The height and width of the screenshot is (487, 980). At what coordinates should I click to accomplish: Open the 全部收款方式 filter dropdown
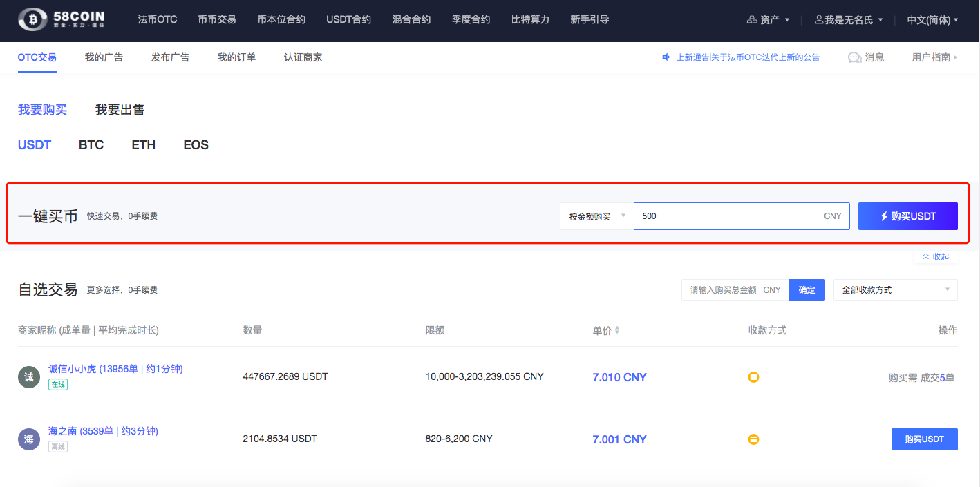895,290
